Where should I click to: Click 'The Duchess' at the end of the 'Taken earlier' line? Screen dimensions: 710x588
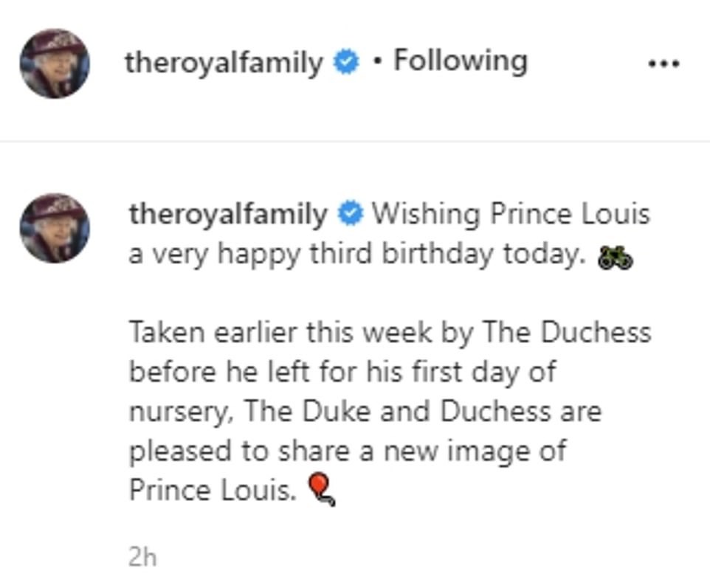coord(567,333)
